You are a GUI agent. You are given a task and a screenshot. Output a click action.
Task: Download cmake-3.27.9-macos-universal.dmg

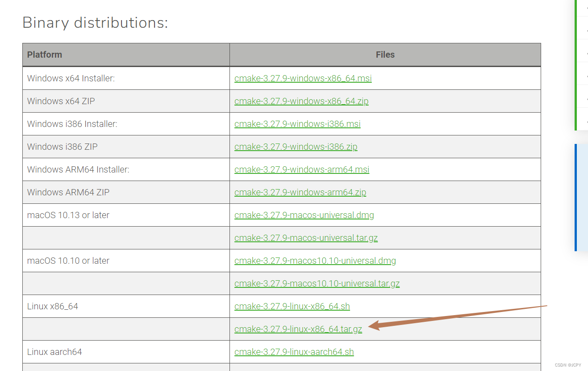click(x=304, y=215)
